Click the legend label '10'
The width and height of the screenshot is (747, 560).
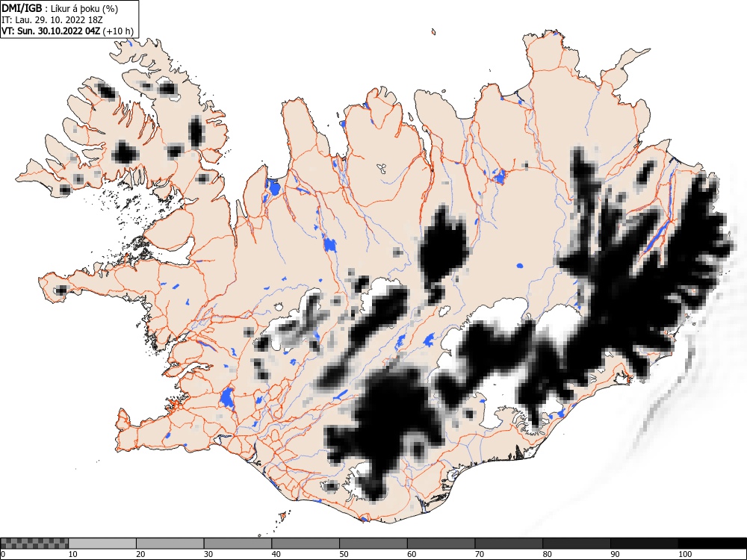73,554
